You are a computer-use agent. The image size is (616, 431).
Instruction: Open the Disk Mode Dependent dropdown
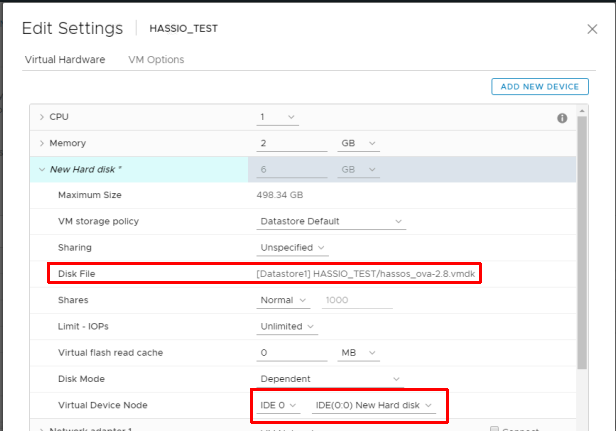(x=330, y=379)
